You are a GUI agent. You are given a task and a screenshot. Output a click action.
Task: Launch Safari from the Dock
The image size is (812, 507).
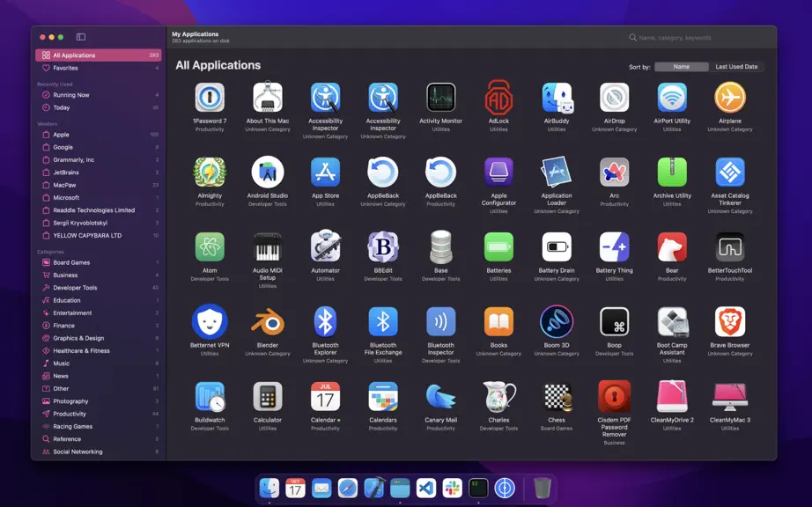click(348, 488)
